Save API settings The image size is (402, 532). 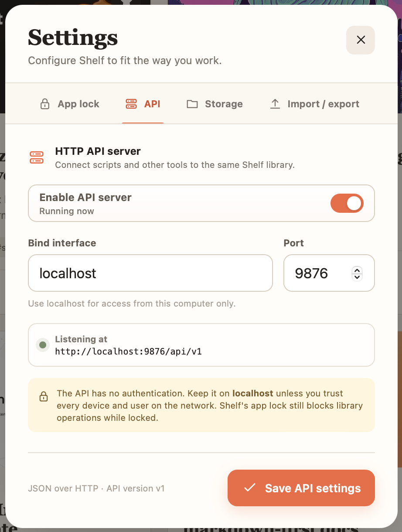[x=301, y=488]
